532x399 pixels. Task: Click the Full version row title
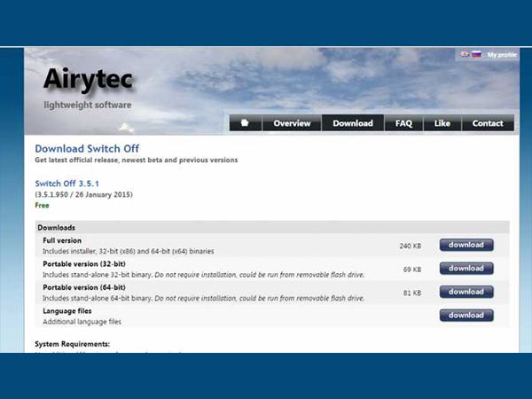point(62,241)
